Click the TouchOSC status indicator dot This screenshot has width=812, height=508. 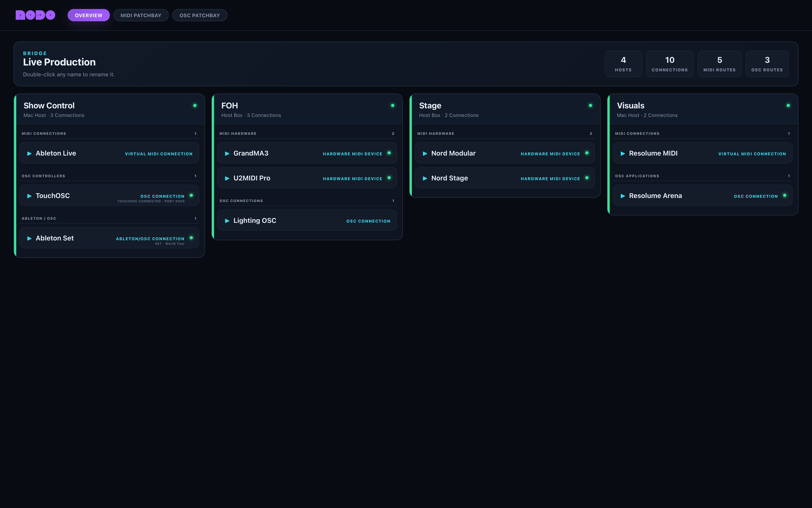[x=191, y=195]
